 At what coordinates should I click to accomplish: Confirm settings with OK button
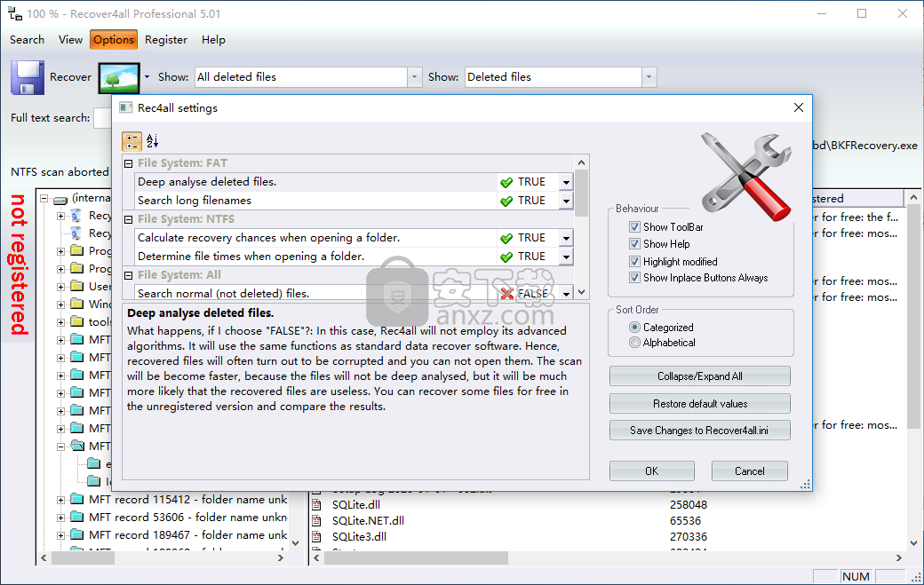pos(652,470)
